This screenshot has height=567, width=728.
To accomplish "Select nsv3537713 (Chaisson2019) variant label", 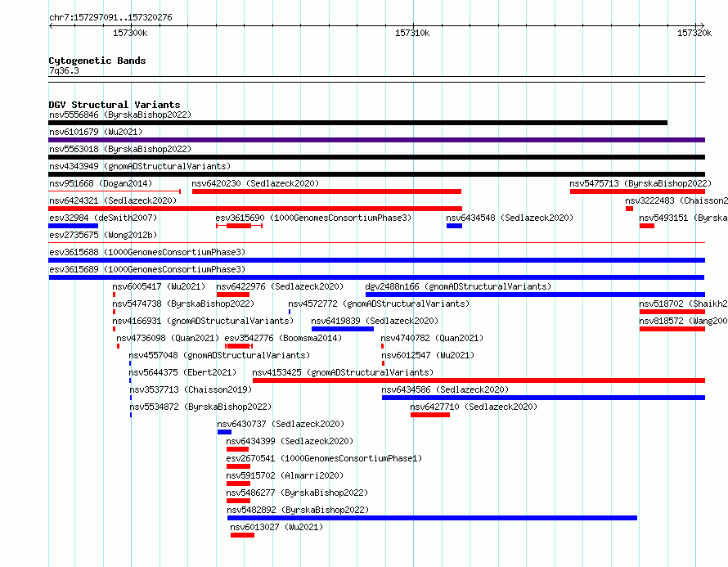I will [x=191, y=389].
